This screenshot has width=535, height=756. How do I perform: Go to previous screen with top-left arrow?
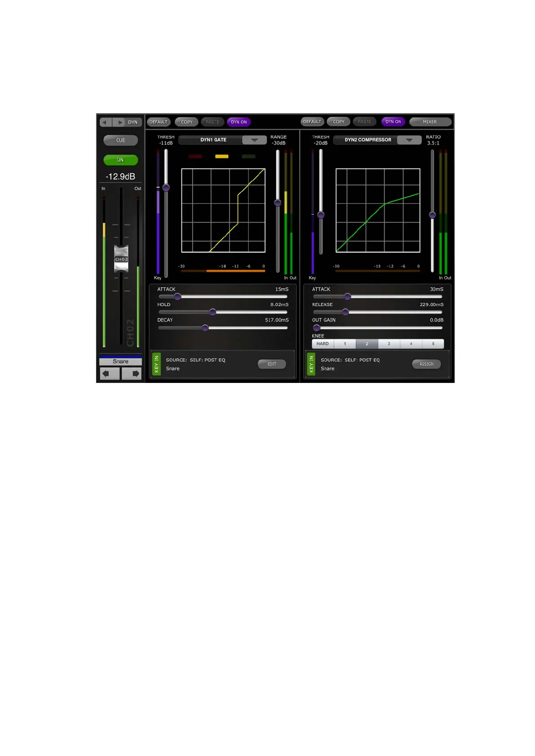coord(106,122)
